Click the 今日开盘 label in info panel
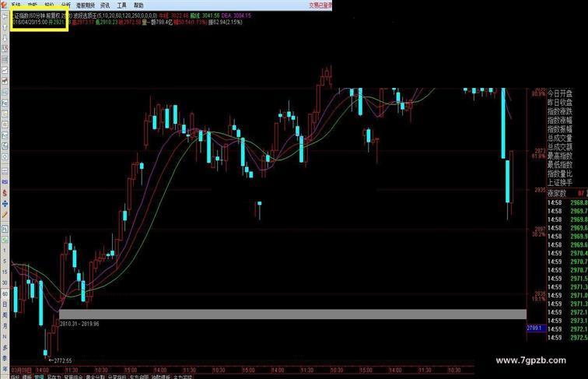 pos(560,93)
